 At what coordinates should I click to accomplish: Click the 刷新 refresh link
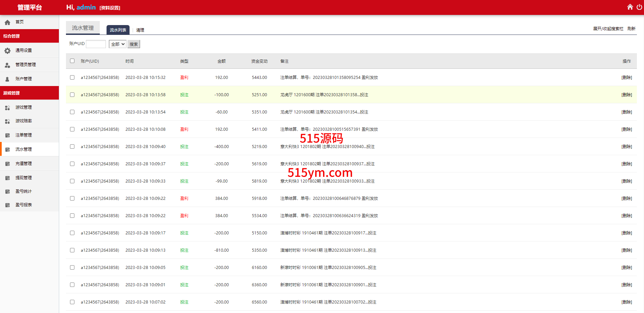click(x=631, y=29)
